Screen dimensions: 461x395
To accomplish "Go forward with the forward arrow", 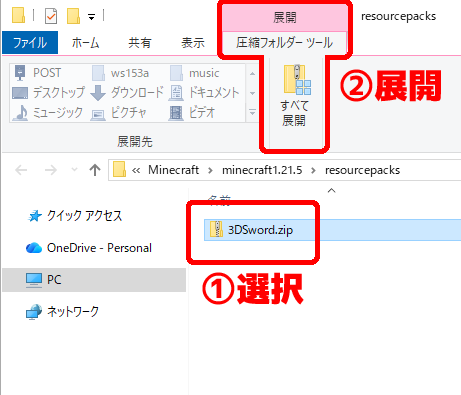I will (x=51, y=170).
